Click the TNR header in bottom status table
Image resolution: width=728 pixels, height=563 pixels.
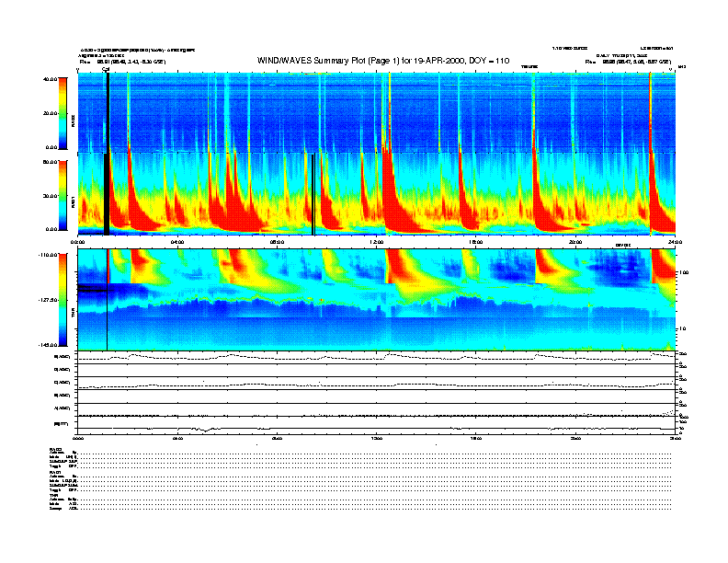(x=53, y=496)
